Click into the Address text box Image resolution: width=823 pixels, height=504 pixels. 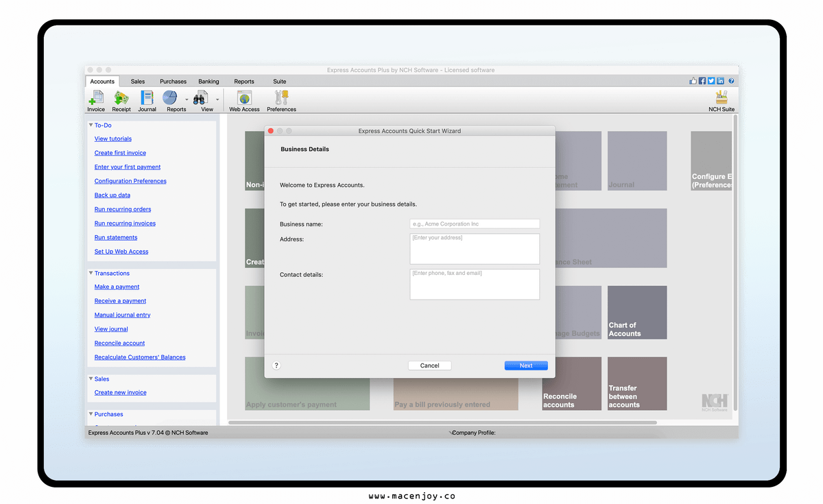tap(475, 249)
